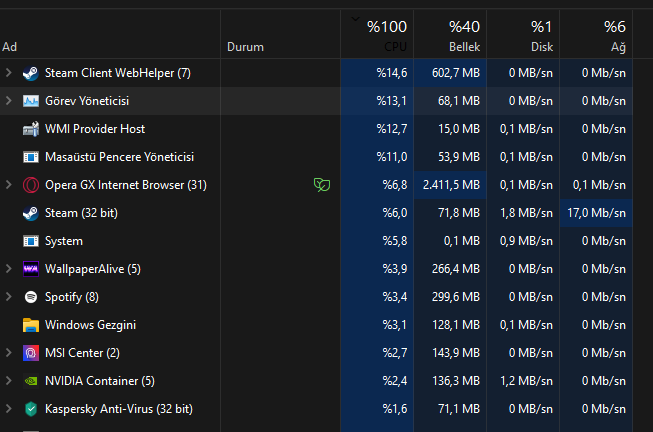Select the WMI Provider Host row
The image size is (653, 432).
tap(317, 129)
